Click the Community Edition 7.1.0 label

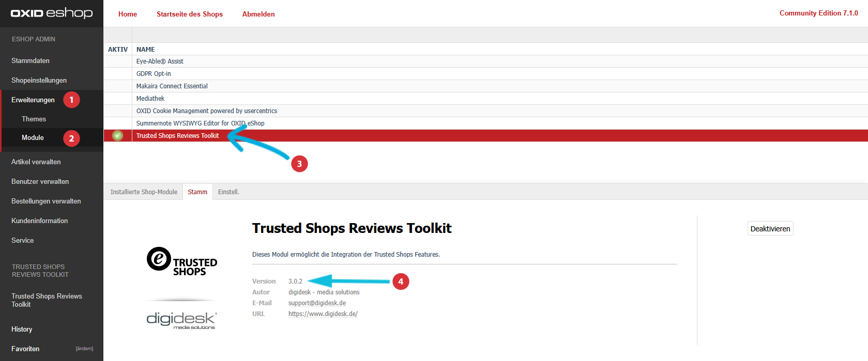pyautogui.click(x=819, y=13)
